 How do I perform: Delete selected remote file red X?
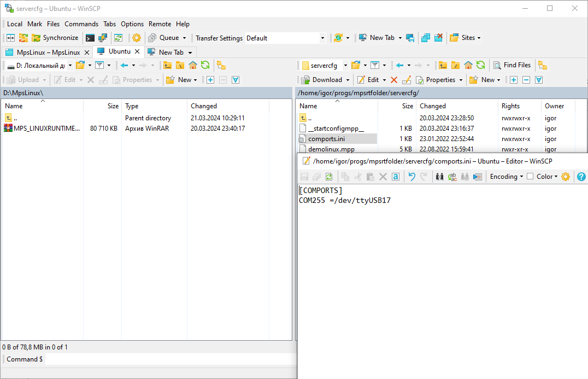tap(394, 80)
